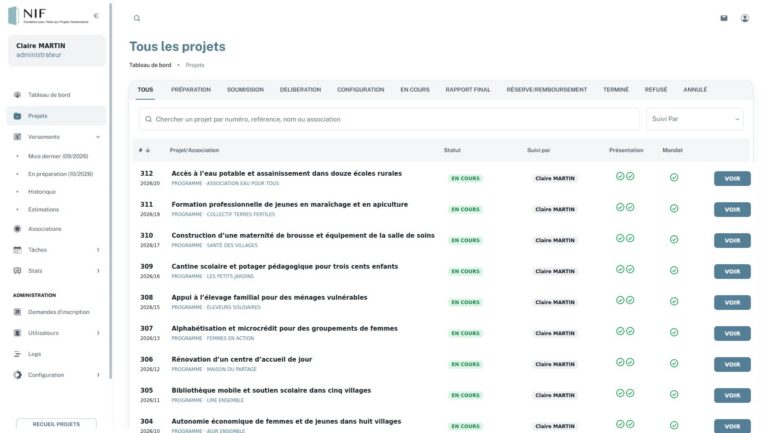Click the Mandat check icon for project 308
The height and width of the screenshot is (433, 768).
pyautogui.click(x=674, y=301)
